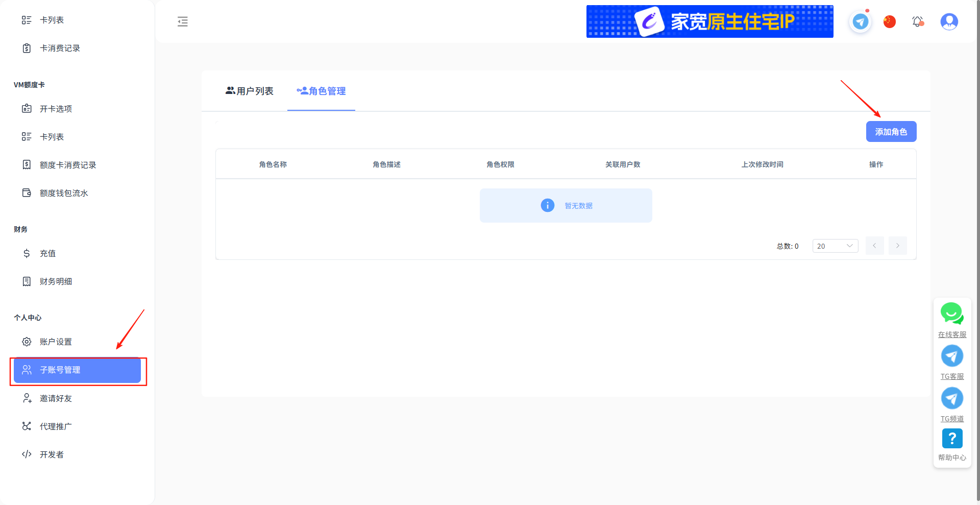Click the info icon in 暂无数据 notice
Image resolution: width=980 pixels, height=505 pixels.
pyautogui.click(x=547, y=205)
